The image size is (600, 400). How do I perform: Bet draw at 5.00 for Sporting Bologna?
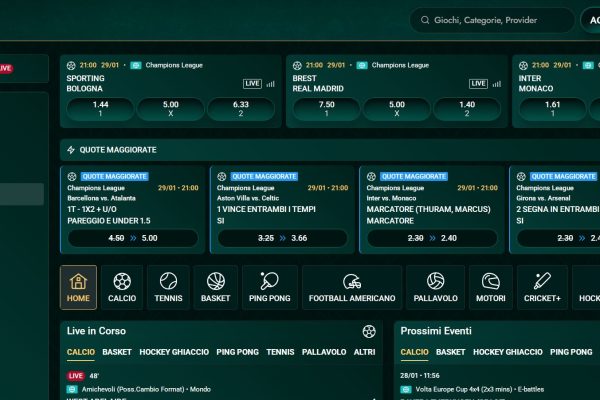click(171, 109)
